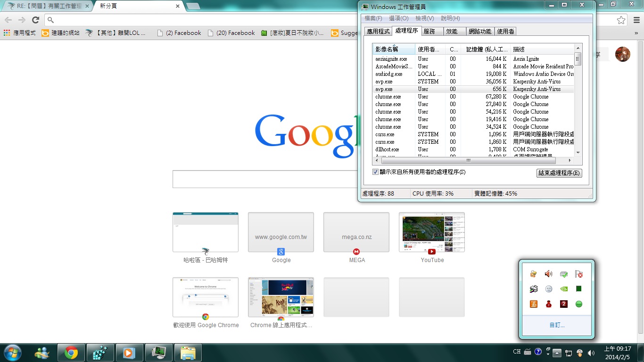Click the NVIDIA icon in the tray popup

(563, 289)
